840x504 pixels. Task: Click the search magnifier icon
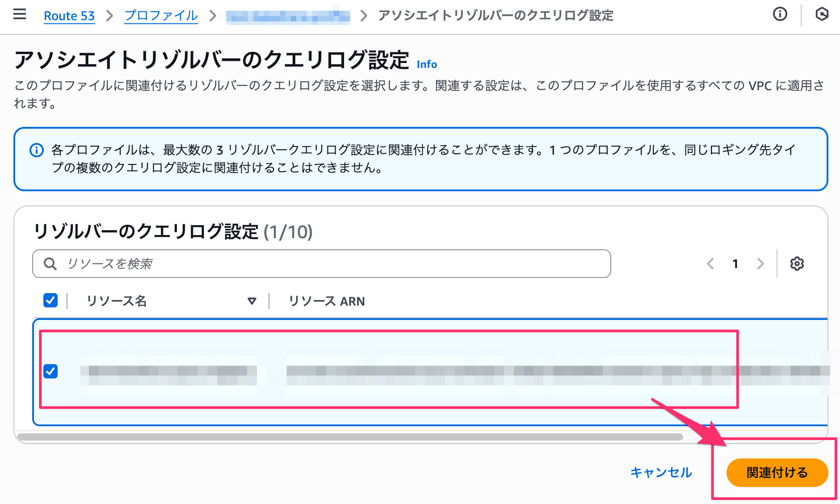pos(50,264)
